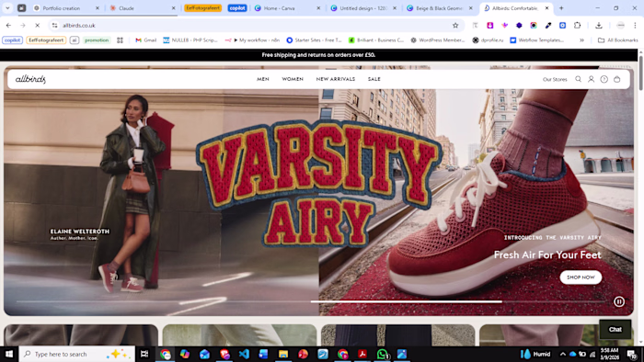The height and width of the screenshot is (362, 644).
Task: Open the notification center icon
Action: point(632,355)
